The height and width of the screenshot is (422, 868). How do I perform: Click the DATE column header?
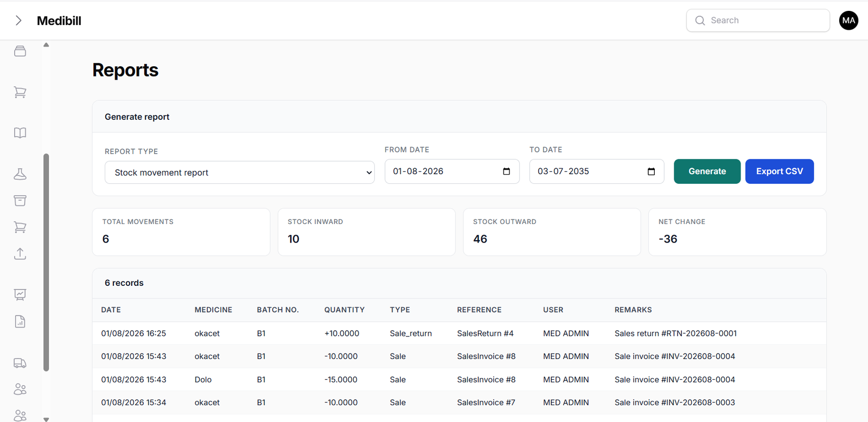tap(111, 310)
